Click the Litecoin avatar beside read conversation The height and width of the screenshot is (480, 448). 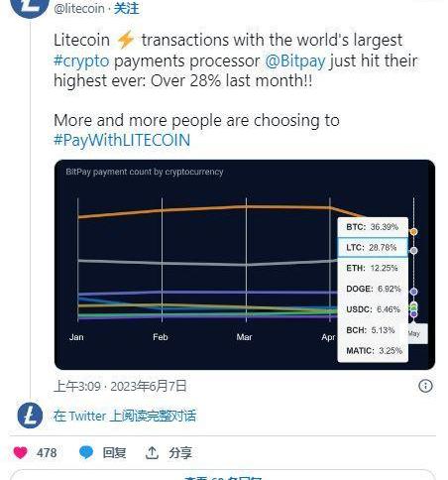tap(30, 416)
